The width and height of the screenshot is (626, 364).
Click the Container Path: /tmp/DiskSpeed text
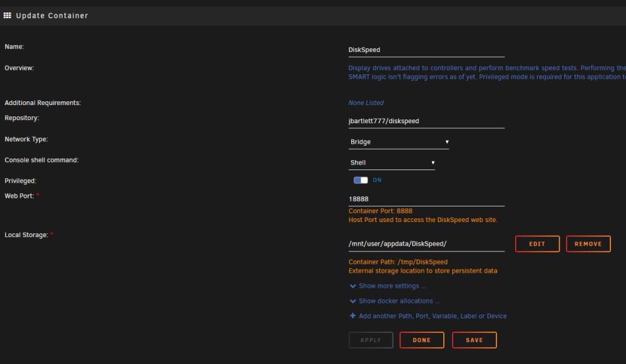click(x=398, y=262)
